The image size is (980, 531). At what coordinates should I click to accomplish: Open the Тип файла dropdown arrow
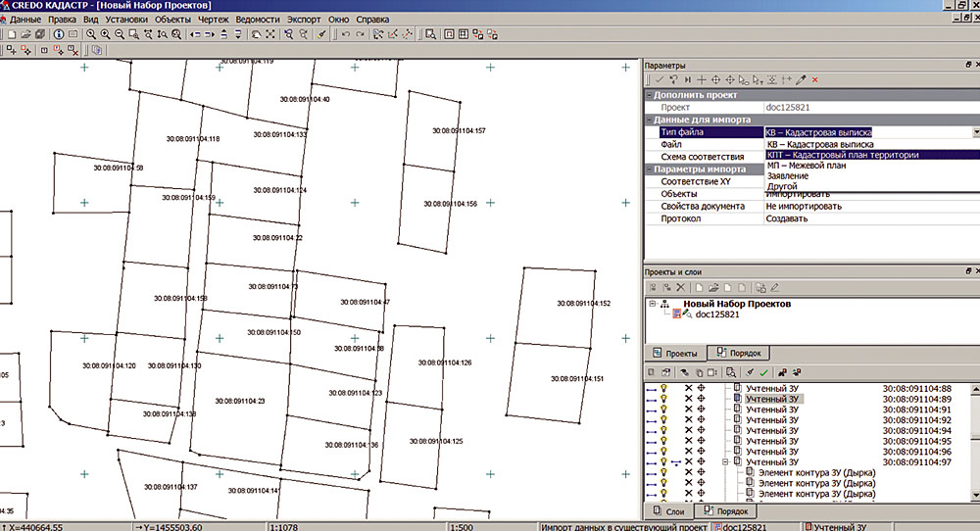(x=976, y=132)
